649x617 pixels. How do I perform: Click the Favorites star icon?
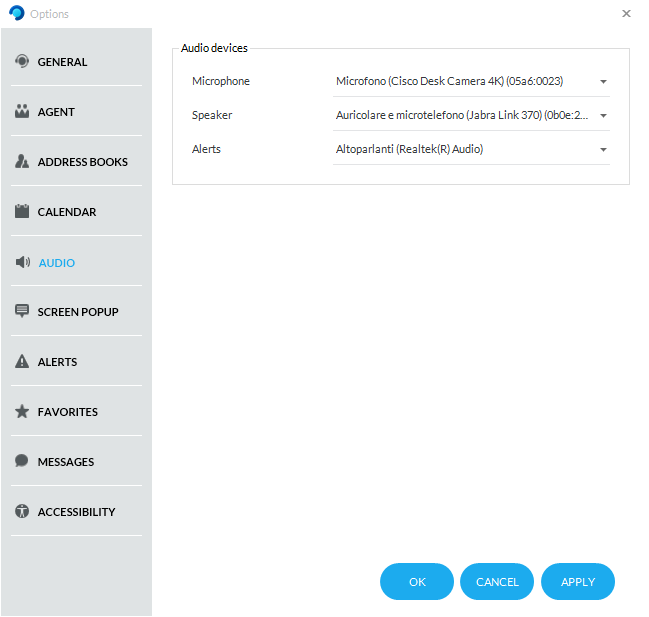(x=22, y=412)
